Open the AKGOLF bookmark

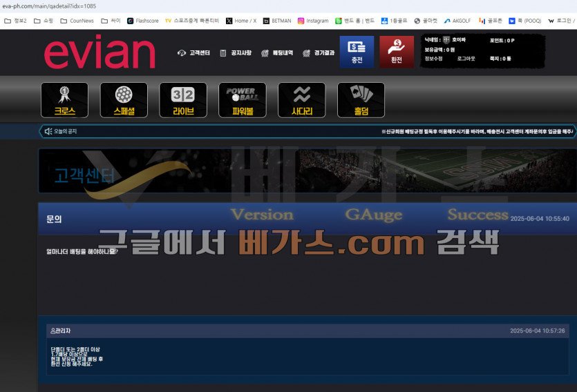457,21
